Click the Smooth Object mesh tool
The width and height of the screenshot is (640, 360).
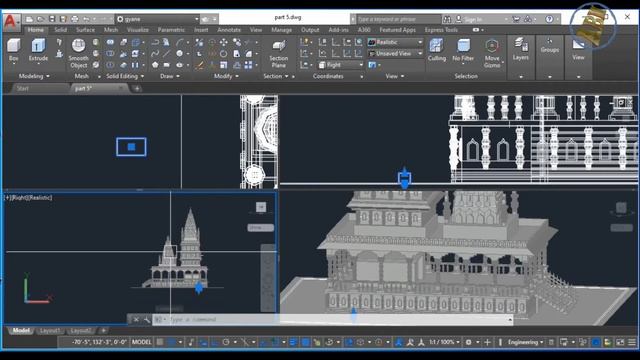pyautogui.click(x=78, y=53)
